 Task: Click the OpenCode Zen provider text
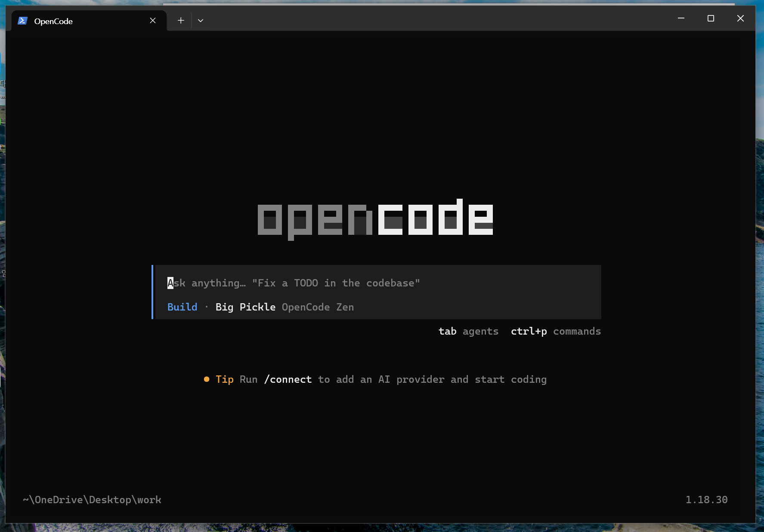pos(318,307)
